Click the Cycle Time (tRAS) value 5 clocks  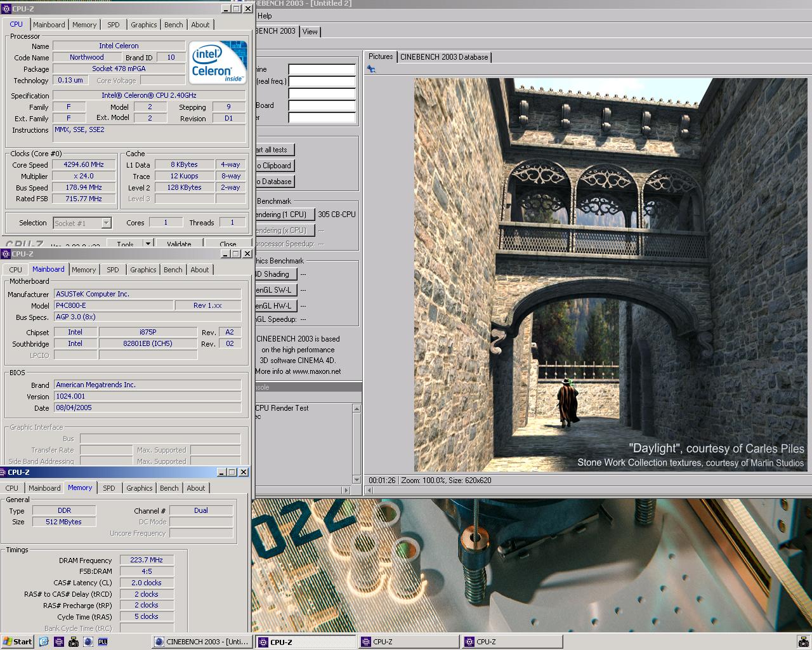[147, 616]
